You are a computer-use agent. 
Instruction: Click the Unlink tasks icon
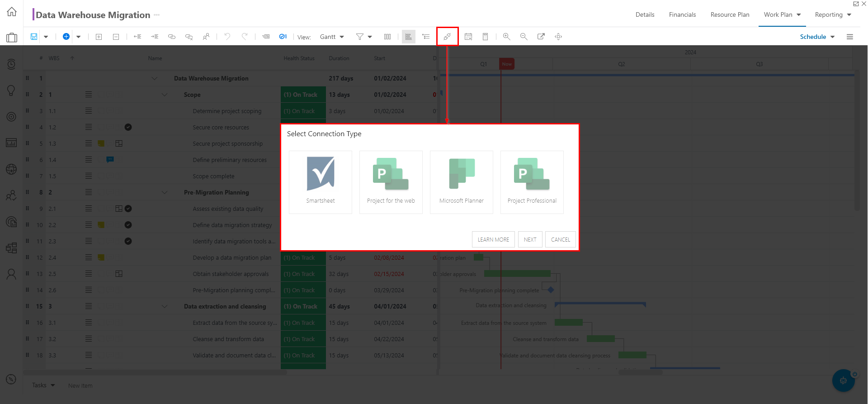[x=189, y=37]
